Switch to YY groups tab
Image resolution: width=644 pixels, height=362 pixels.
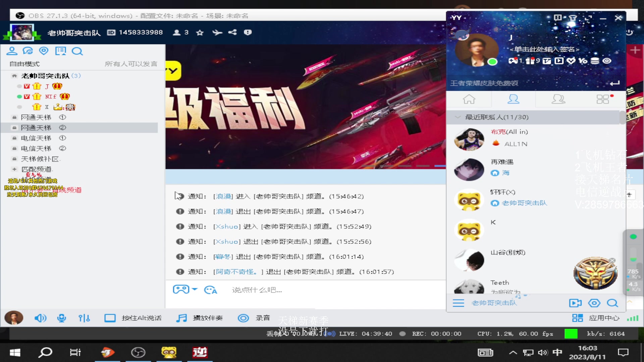point(558,99)
